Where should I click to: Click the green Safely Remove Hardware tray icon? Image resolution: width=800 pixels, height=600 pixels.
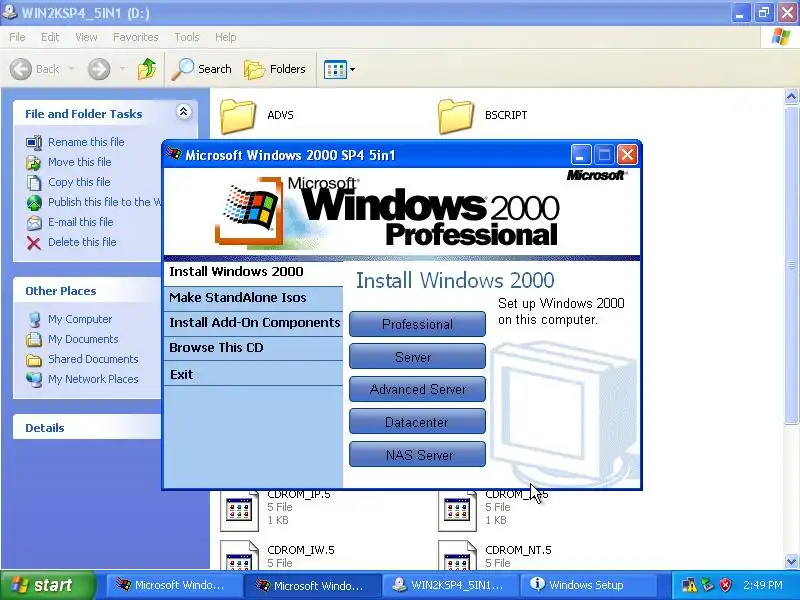[x=707, y=585]
